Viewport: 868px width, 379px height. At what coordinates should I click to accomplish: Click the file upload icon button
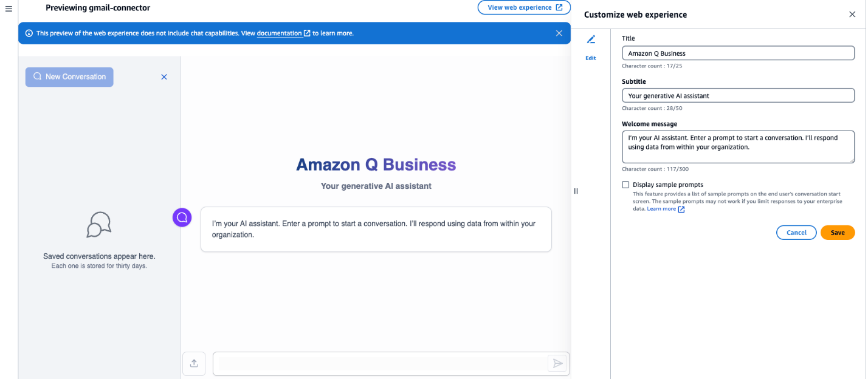[x=194, y=363]
